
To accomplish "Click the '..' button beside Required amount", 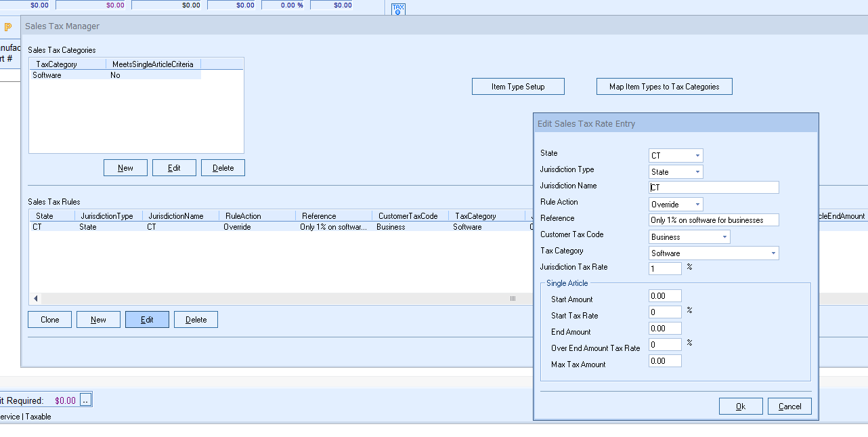I will tap(85, 400).
